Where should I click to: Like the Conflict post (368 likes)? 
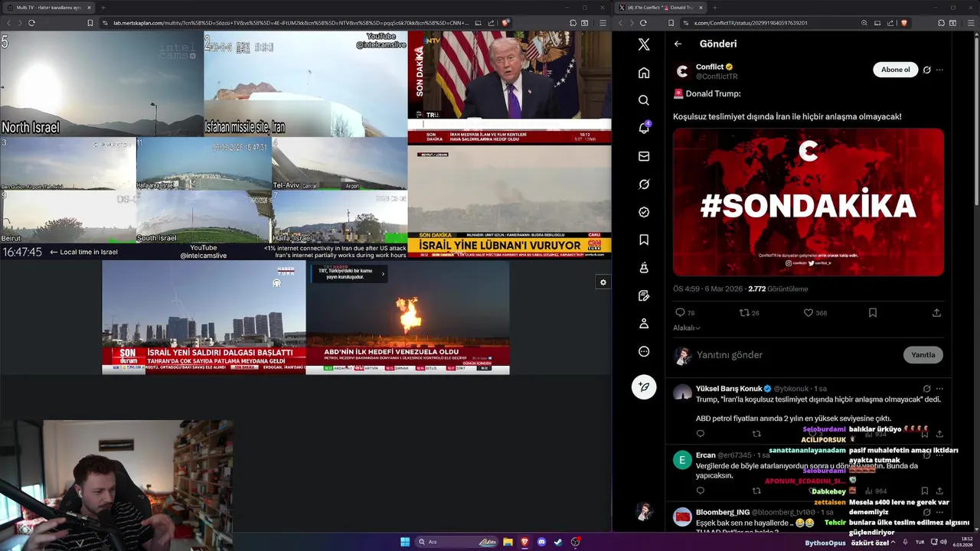tap(815, 312)
